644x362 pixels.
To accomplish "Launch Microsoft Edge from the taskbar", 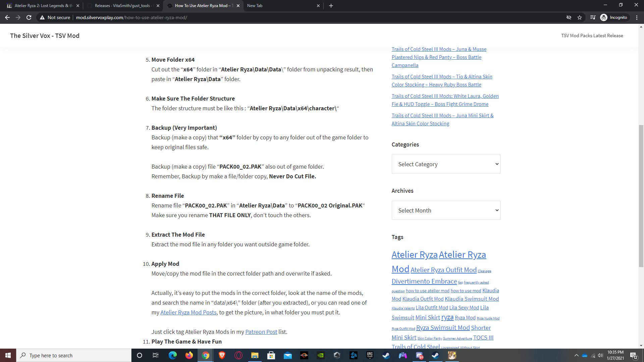I will coord(172,355).
